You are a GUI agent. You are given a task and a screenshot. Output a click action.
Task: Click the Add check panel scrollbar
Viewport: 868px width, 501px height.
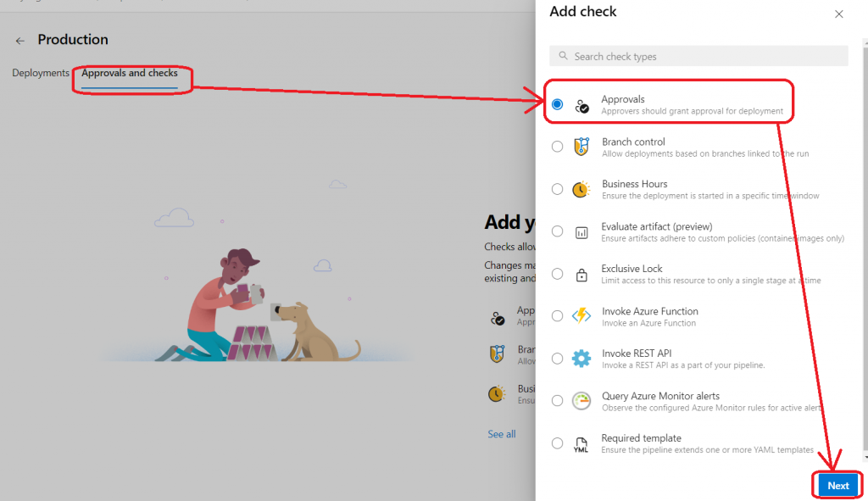865,249
